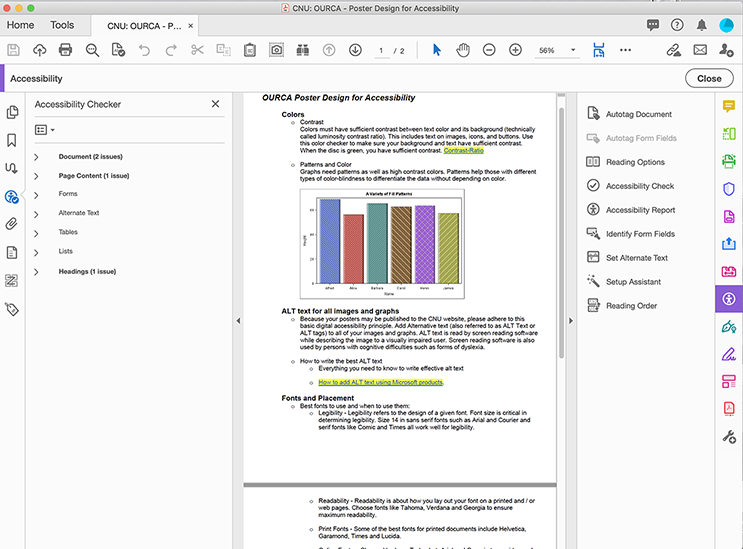Open the Attachments paperclip panel
Viewport: 743px width, 549px height.
click(x=12, y=224)
